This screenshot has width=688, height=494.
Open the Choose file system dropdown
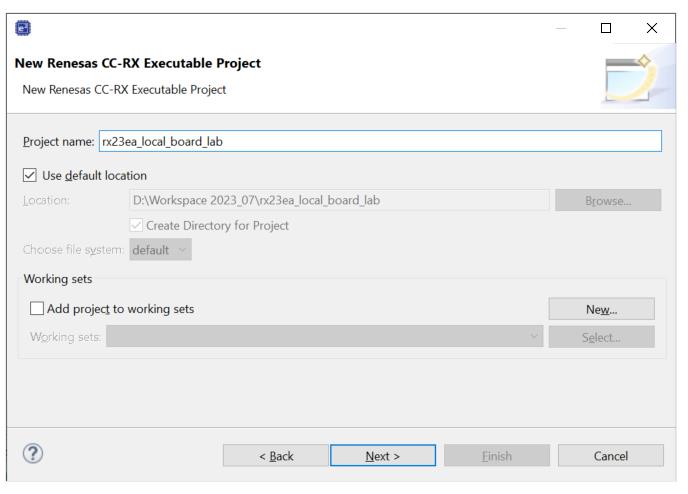(x=160, y=251)
